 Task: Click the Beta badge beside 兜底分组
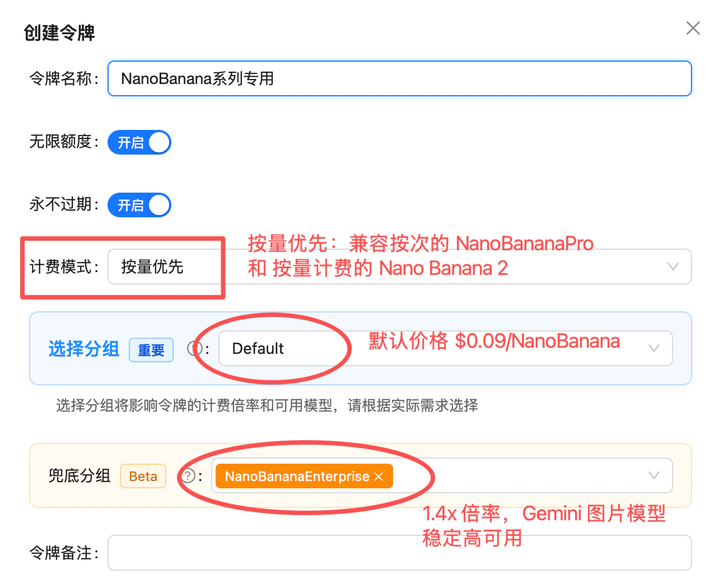point(143,475)
